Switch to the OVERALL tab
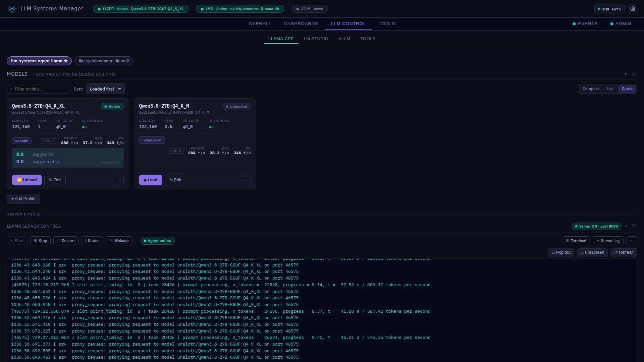This screenshot has width=644, height=362. pos(260,24)
